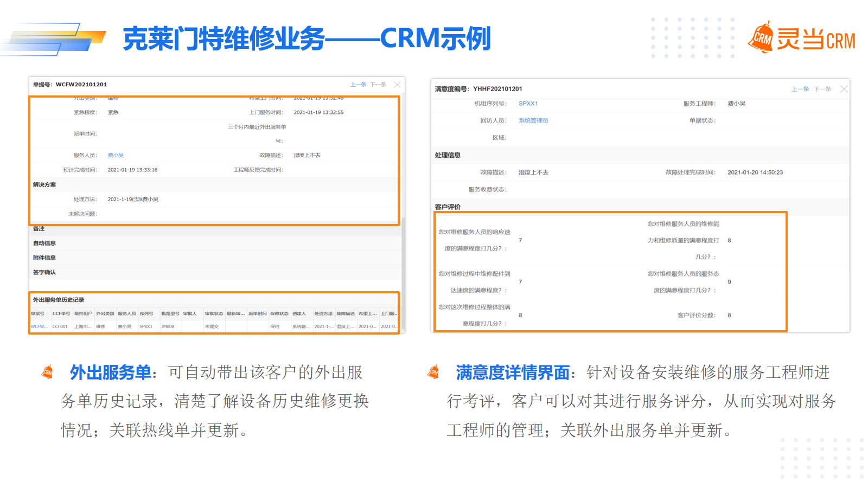The height and width of the screenshot is (488, 868).
Task: Click the 上海市... cell in history table
Action: click(84, 326)
